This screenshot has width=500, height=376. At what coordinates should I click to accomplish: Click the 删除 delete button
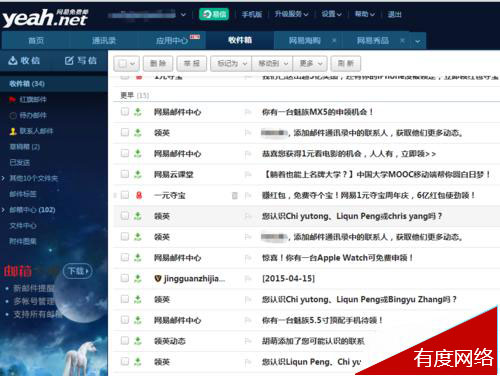coord(158,63)
